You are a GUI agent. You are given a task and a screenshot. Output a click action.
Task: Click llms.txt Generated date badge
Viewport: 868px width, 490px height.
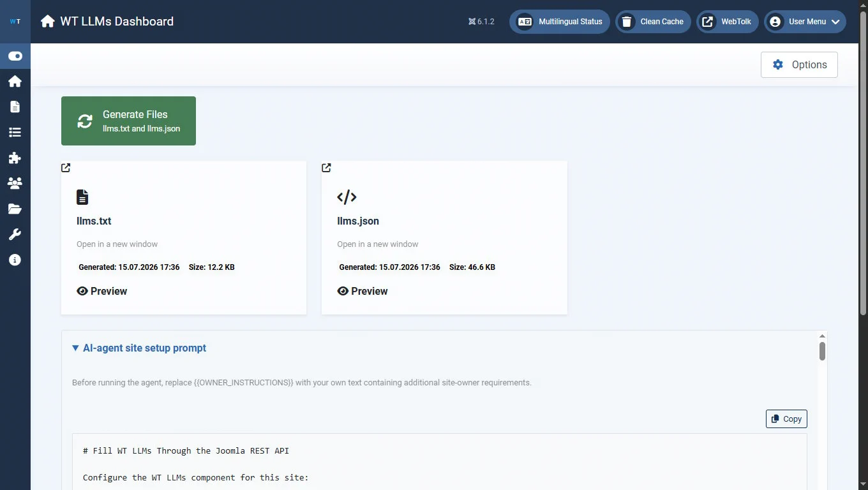click(x=129, y=267)
